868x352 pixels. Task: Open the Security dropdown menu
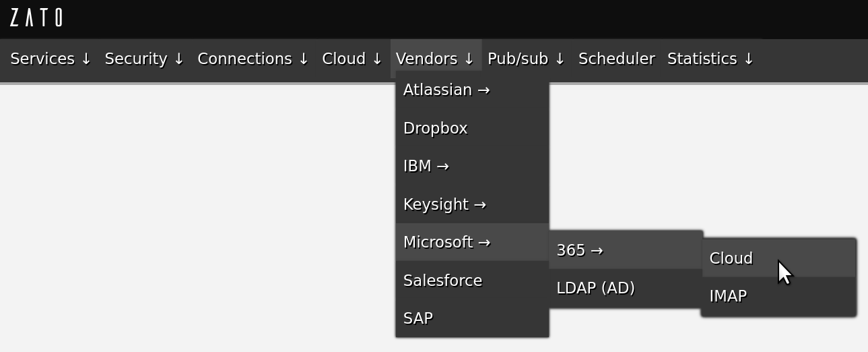(144, 59)
